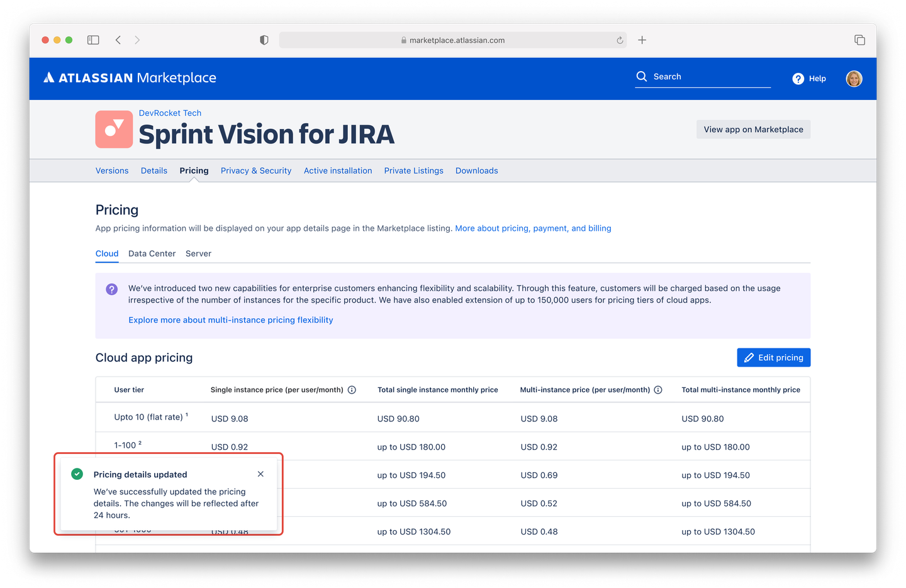Click the purple info icon in the enterprise banner
This screenshot has width=906, height=588.
click(111, 289)
